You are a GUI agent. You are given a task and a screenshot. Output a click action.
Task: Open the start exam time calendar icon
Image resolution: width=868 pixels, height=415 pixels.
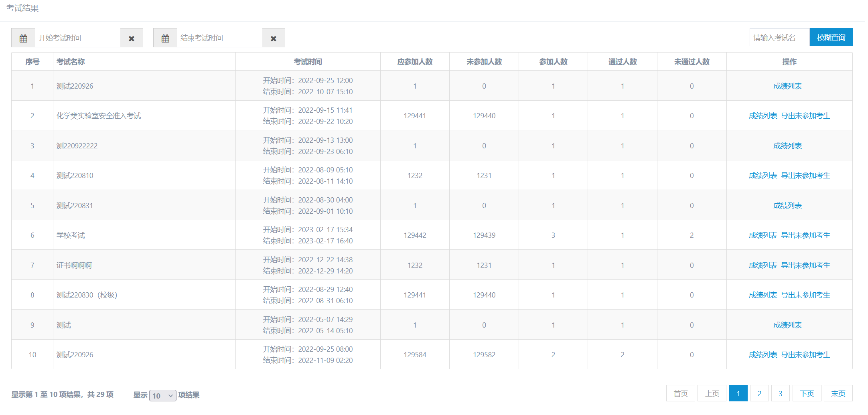pos(23,38)
